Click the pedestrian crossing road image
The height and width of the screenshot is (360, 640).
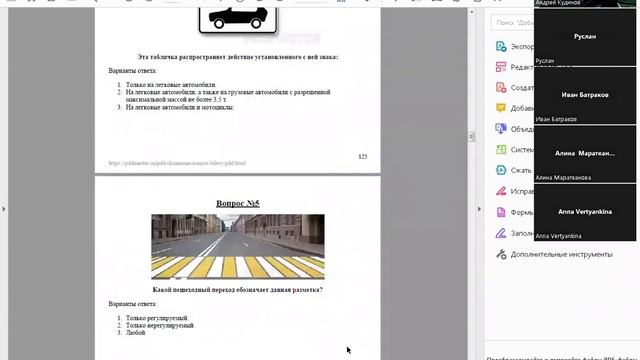pos(238,247)
